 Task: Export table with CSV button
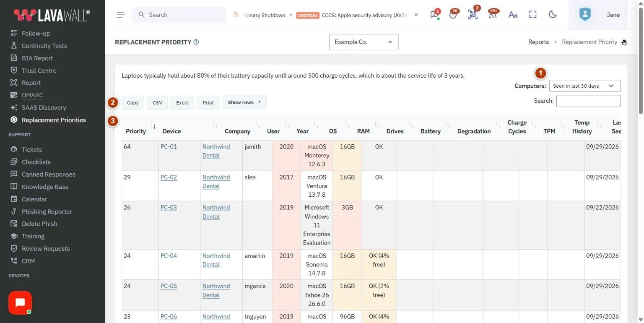[157, 103]
